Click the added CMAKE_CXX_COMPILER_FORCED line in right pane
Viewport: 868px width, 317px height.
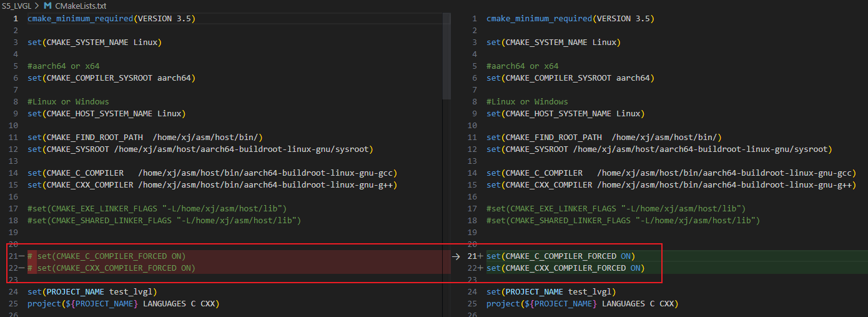[565, 268]
